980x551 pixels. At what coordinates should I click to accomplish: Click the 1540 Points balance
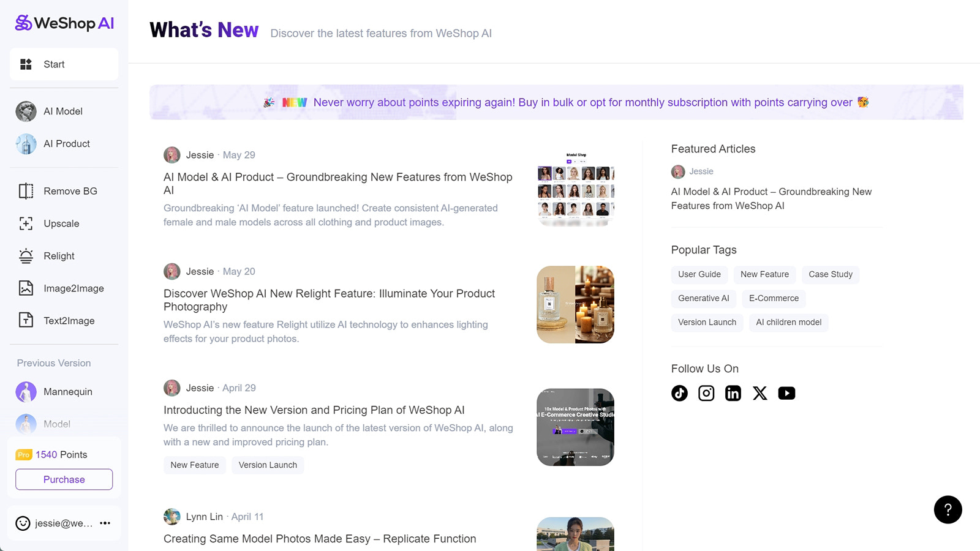[61, 455]
